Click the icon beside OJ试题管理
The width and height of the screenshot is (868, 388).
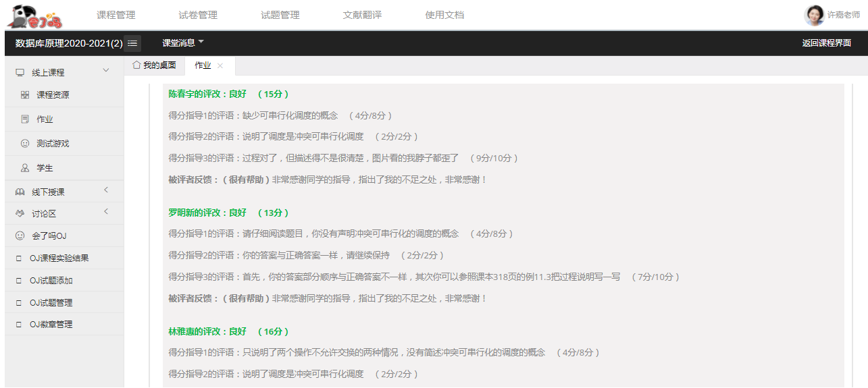point(19,303)
